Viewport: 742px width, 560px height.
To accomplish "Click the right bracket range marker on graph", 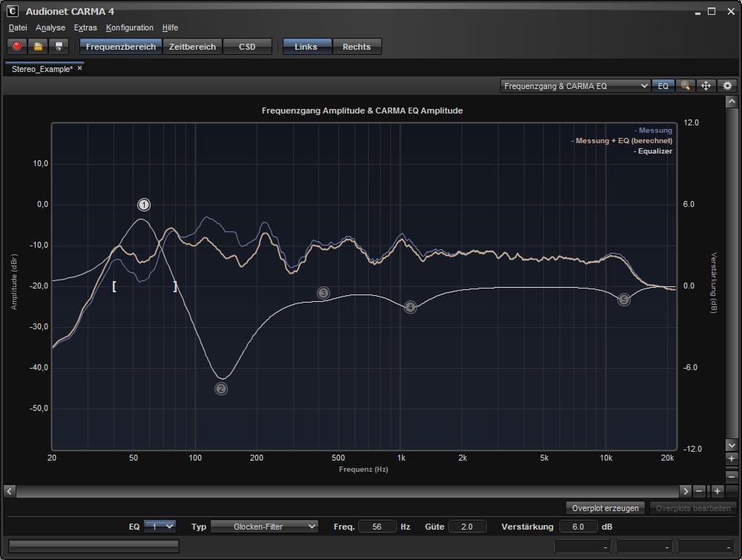I will (x=175, y=286).
